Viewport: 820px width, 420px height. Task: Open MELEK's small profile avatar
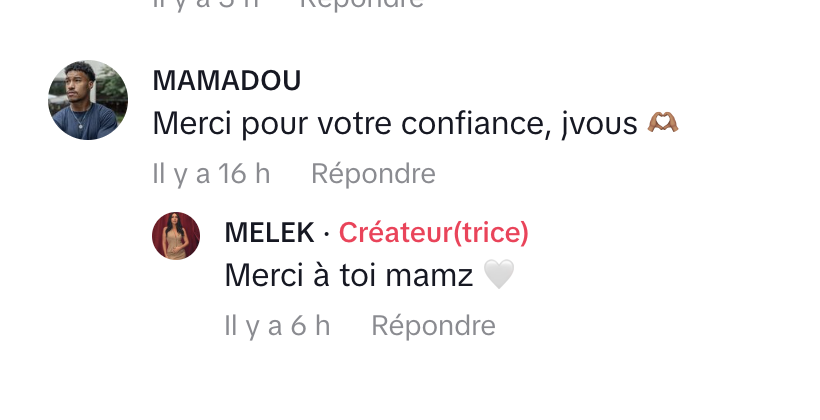pyautogui.click(x=175, y=237)
